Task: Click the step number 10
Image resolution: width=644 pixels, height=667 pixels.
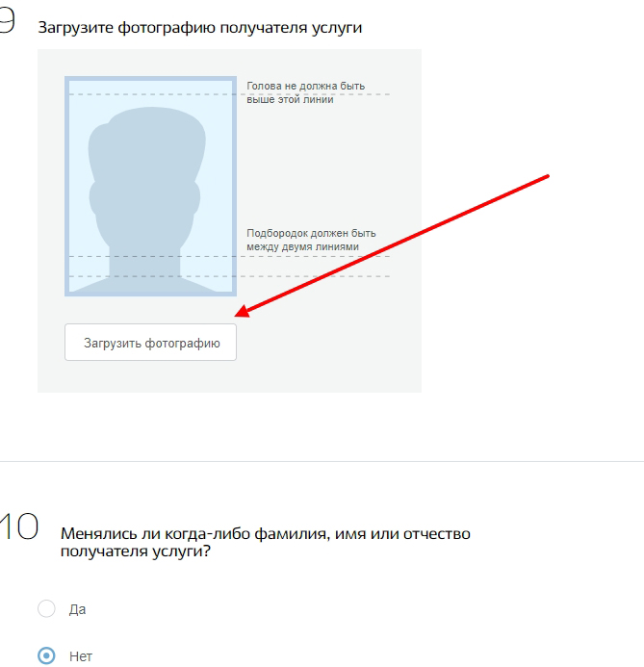Action: [x=18, y=526]
